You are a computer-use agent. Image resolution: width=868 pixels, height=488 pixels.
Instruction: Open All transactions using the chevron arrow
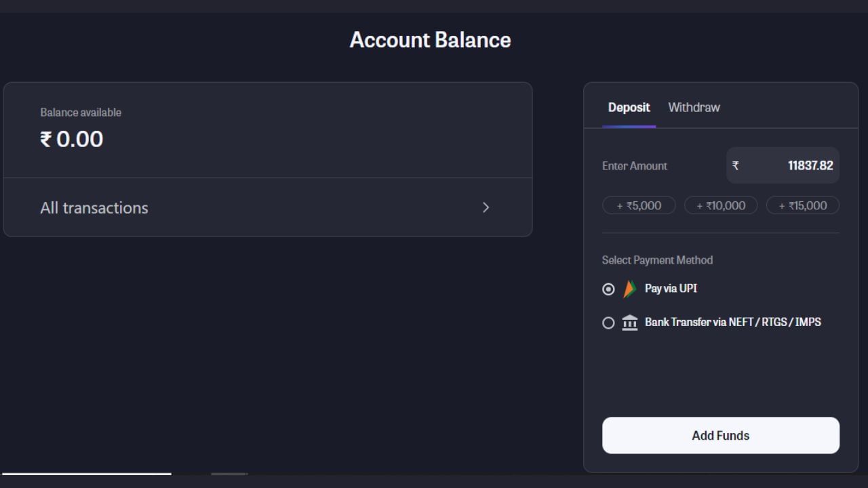click(x=486, y=207)
